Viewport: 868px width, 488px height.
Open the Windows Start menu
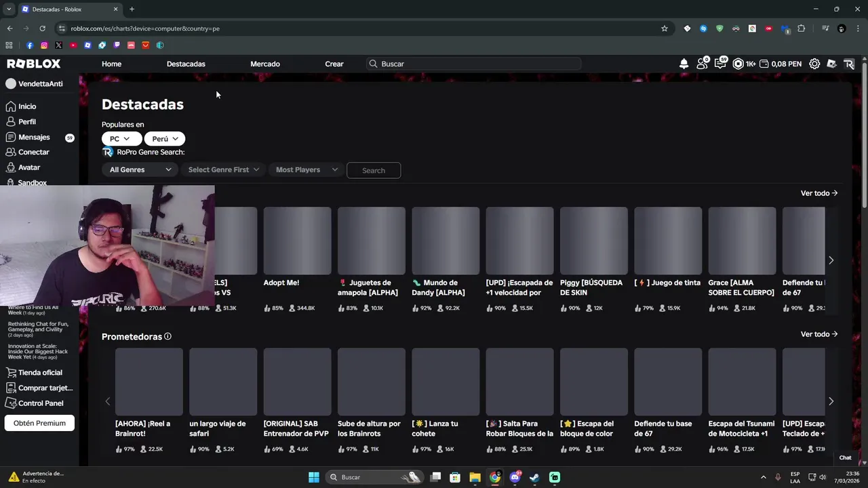click(x=313, y=477)
